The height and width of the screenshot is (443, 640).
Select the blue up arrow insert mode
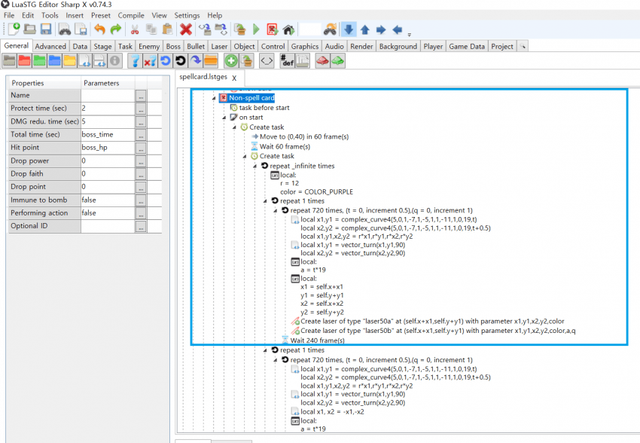tap(366, 30)
